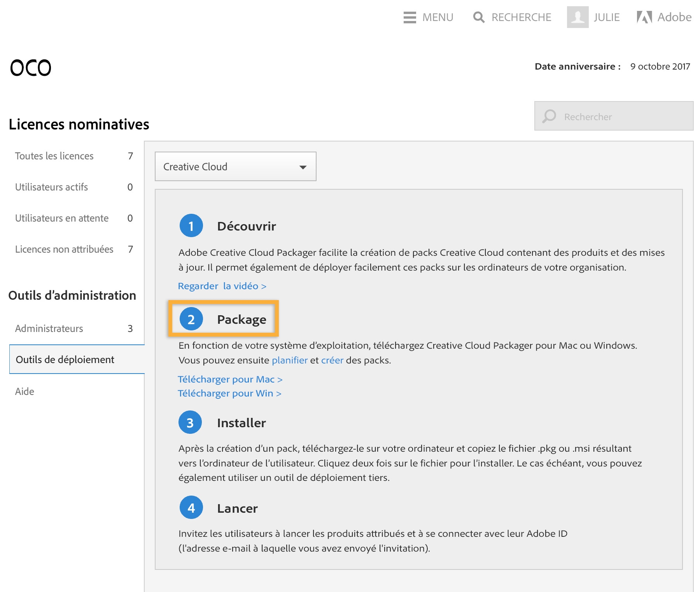Viewport: 700px width, 592px height.
Task: Show Utilisateurs actifs list
Action: coord(52,187)
